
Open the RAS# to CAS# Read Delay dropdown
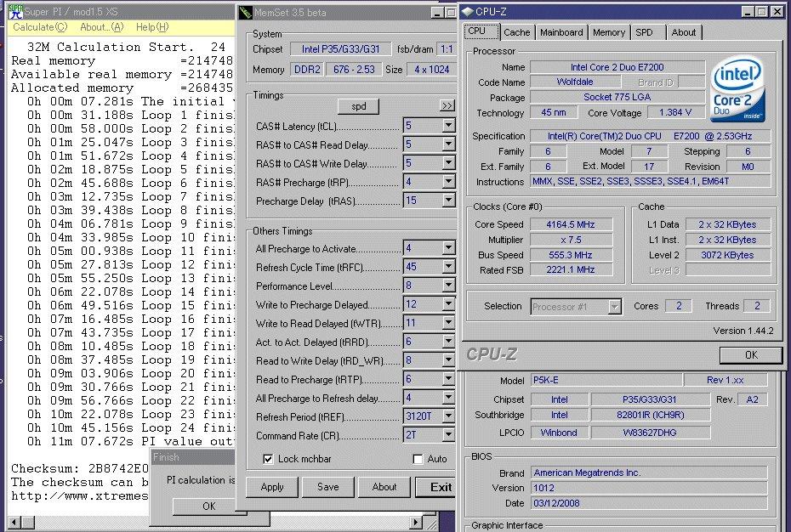[448, 144]
